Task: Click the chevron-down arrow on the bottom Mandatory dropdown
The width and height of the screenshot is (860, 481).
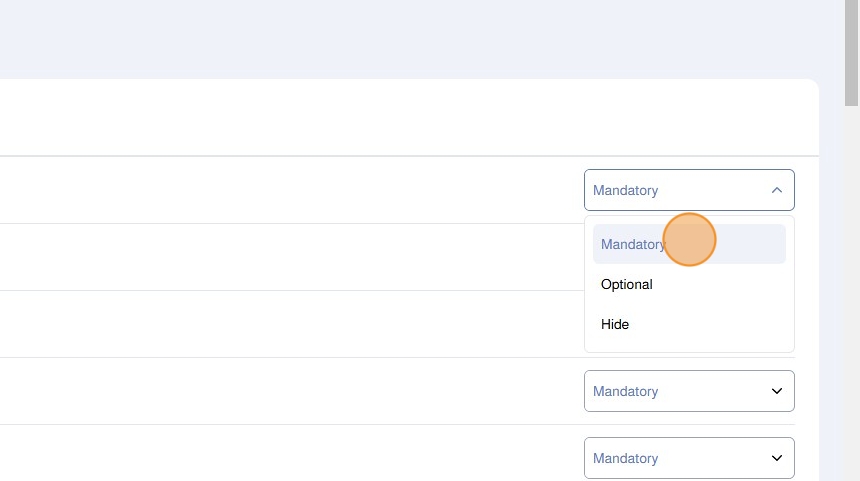Action: point(777,458)
